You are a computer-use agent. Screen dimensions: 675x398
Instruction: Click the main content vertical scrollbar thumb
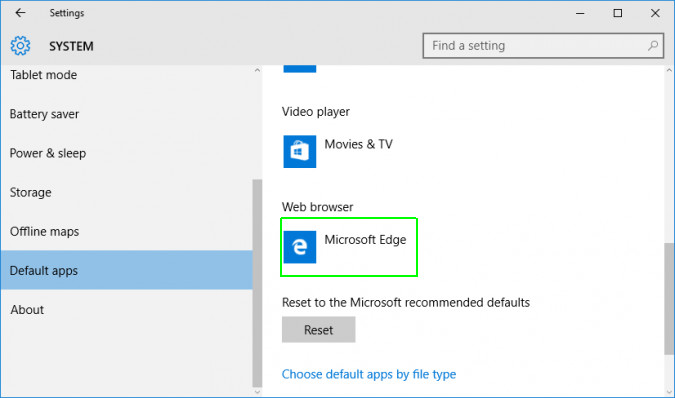pyautogui.click(x=669, y=299)
